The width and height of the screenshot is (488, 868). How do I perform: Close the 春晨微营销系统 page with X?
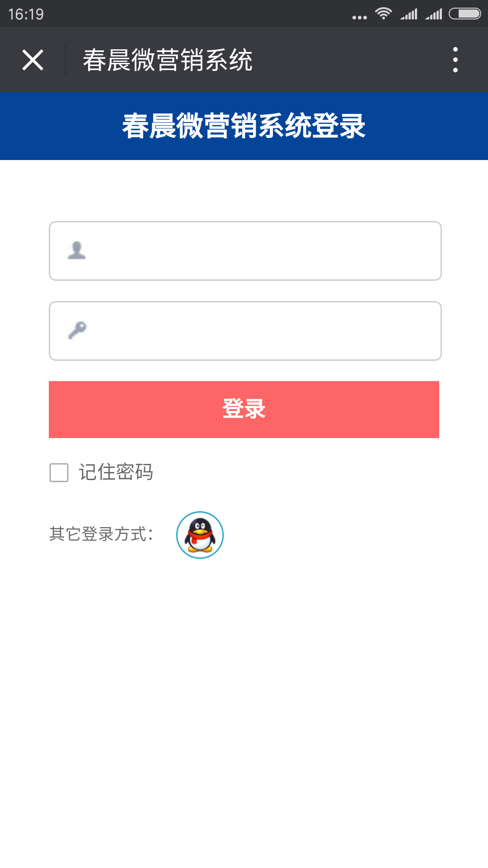click(x=33, y=60)
